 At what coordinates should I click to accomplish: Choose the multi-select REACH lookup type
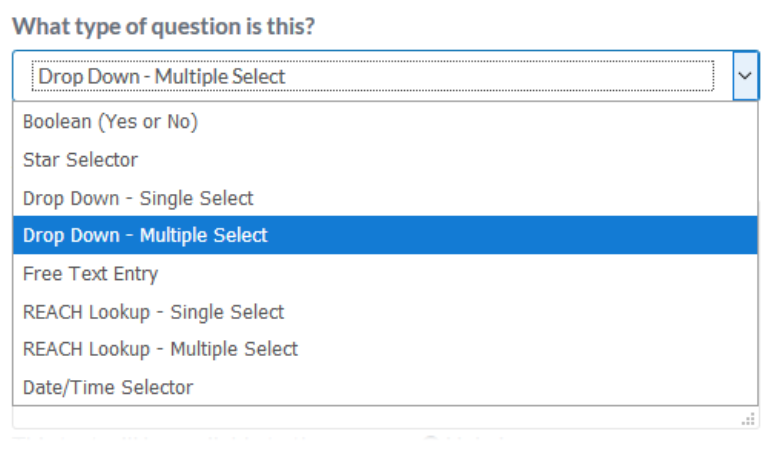(x=160, y=350)
